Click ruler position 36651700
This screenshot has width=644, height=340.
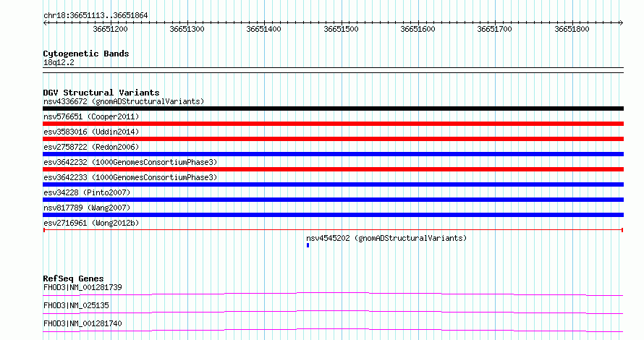(494, 29)
